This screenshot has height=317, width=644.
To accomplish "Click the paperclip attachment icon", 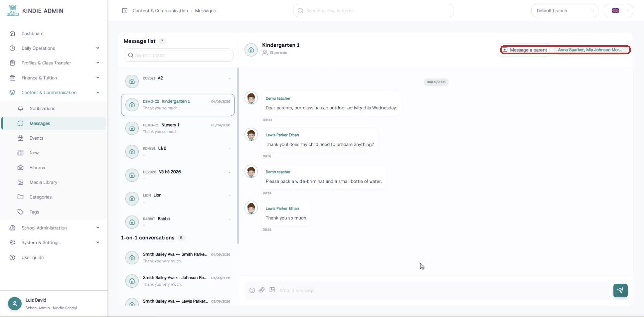I will pos(262,290).
